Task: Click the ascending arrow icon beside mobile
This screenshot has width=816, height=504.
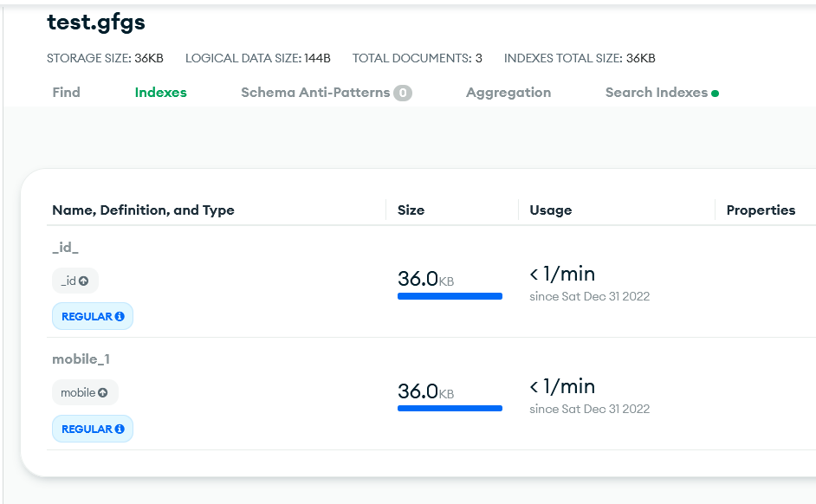Action: pyautogui.click(x=103, y=392)
